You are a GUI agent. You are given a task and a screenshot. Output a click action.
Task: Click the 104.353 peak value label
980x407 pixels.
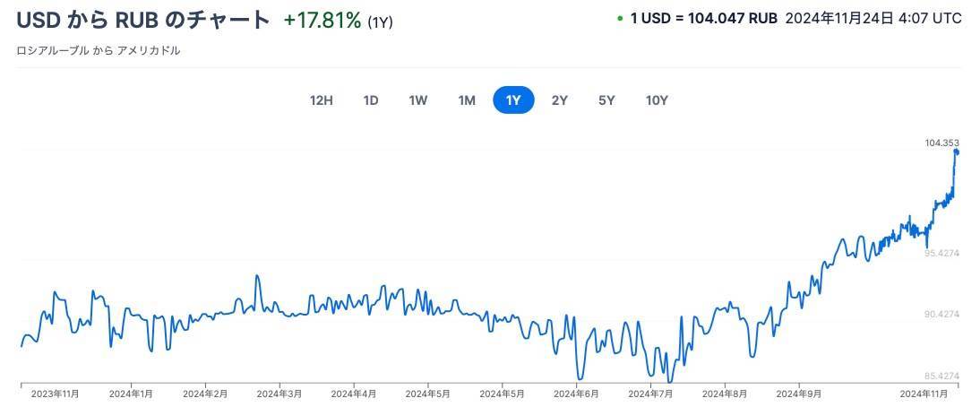click(941, 143)
